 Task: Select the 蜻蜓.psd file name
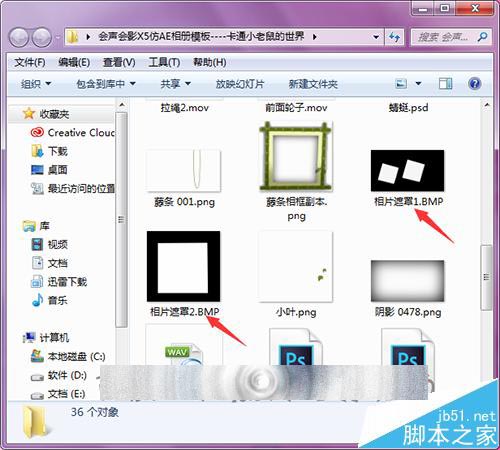(408, 108)
